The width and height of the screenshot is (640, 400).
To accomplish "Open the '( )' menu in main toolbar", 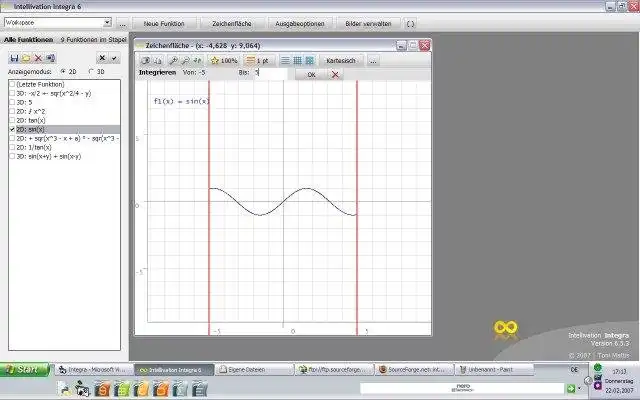I will pyautogui.click(x=411, y=24).
